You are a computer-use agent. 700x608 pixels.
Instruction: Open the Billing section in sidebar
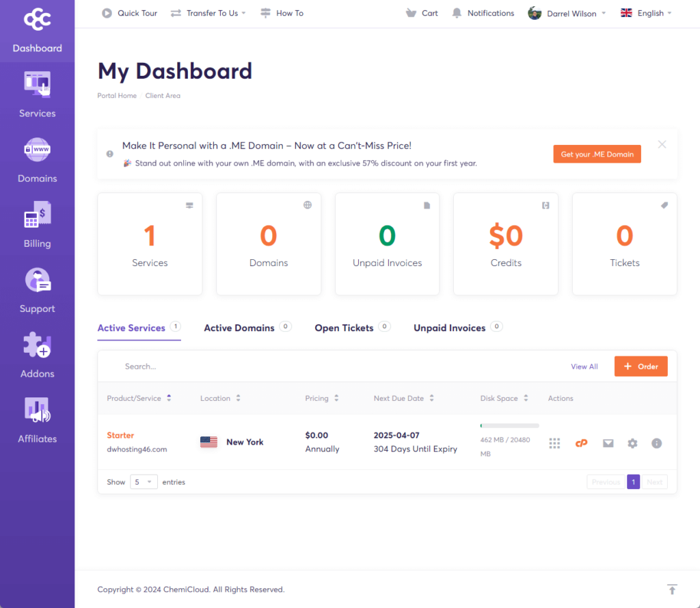[37, 226]
